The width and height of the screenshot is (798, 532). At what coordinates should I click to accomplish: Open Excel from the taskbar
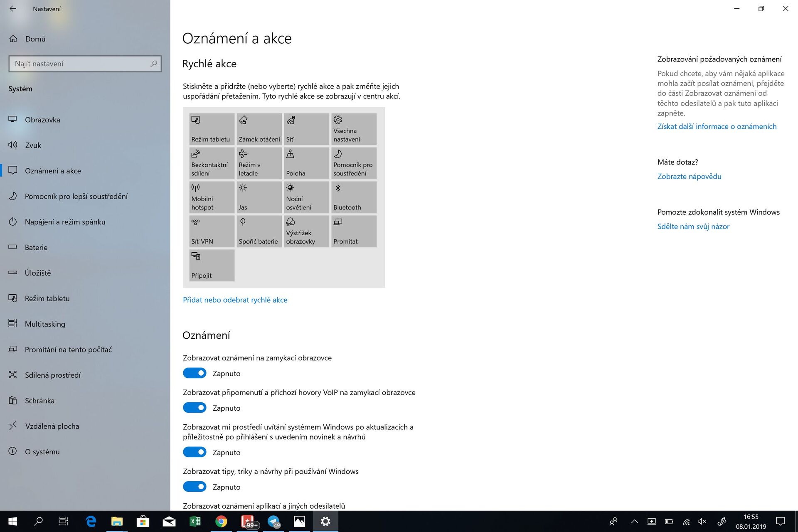tap(195, 521)
